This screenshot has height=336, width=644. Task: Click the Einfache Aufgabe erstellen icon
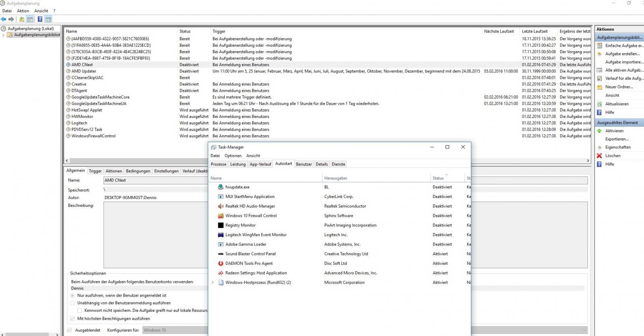pyautogui.click(x=599, y=45)
